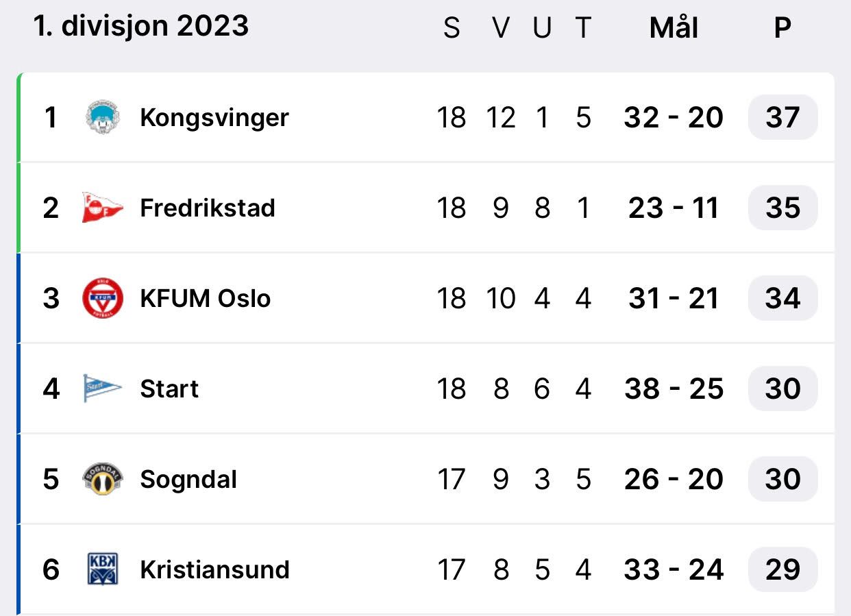Click the 1. divisjon 2023 title
This screenshot has height=616, width=851.
coord(141,27)
